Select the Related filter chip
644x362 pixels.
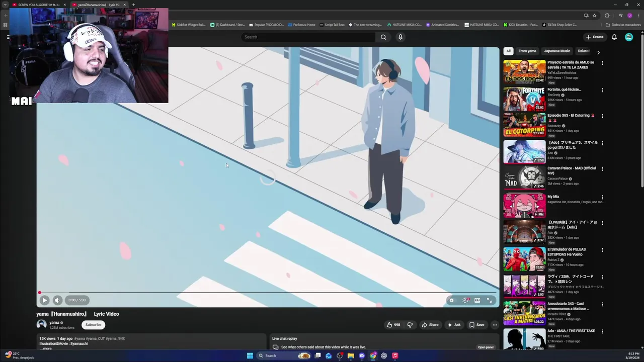click(x=584, y=51)
